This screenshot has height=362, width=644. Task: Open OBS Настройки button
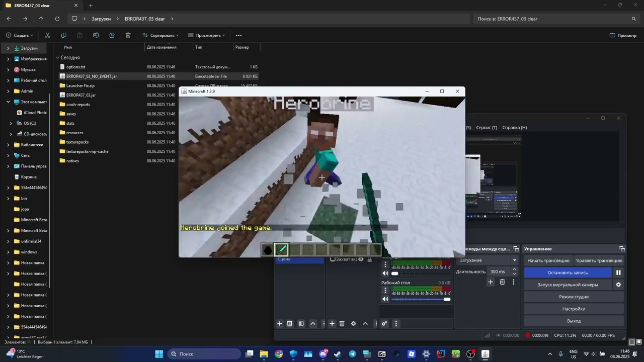(574, 309)
